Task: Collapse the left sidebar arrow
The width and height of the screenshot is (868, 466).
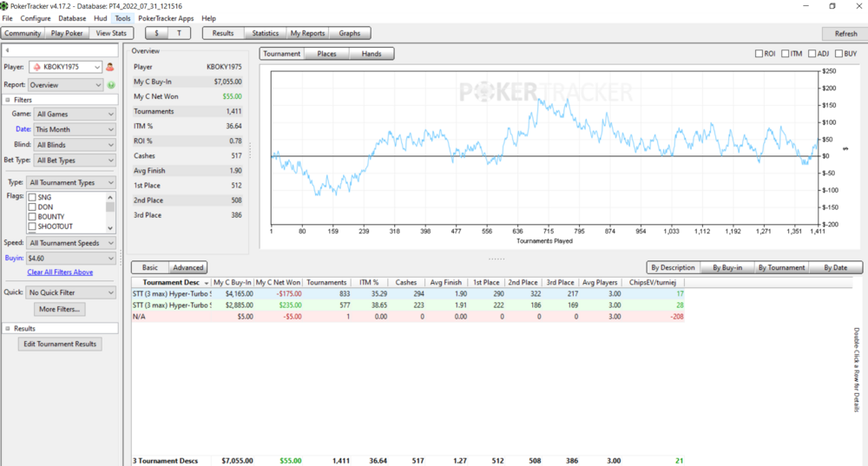Action: (7, 50)
